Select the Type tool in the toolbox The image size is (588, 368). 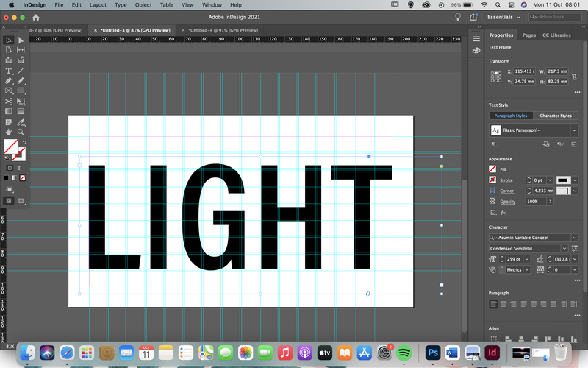(x=8, y=71)
